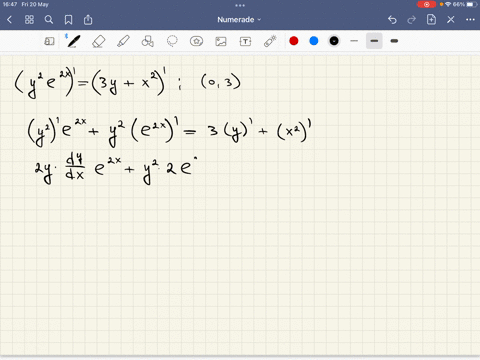Add a new page
The height and width of the screenshot is (360, 480).
(431, 20)
